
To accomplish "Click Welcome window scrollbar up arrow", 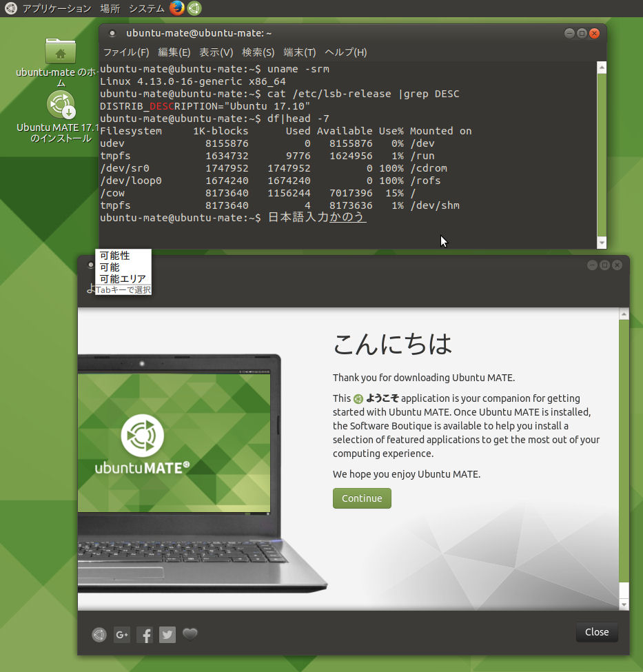I will point(624,314).
